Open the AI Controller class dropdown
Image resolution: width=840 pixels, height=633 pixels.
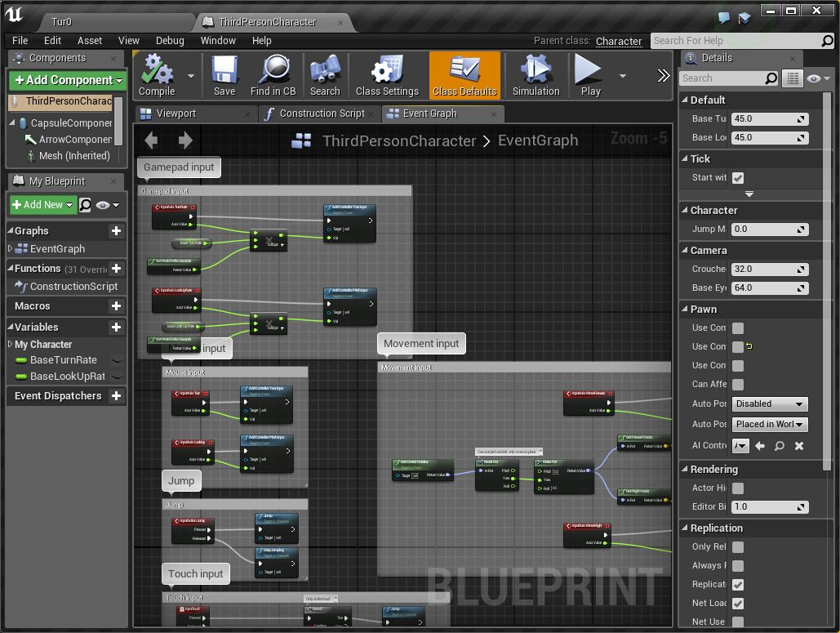coord(740,446)
